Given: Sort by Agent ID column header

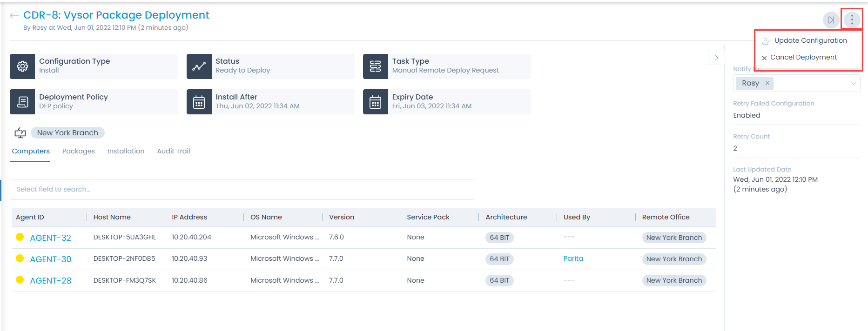Looking at the screenshot, I should [30, 217].
